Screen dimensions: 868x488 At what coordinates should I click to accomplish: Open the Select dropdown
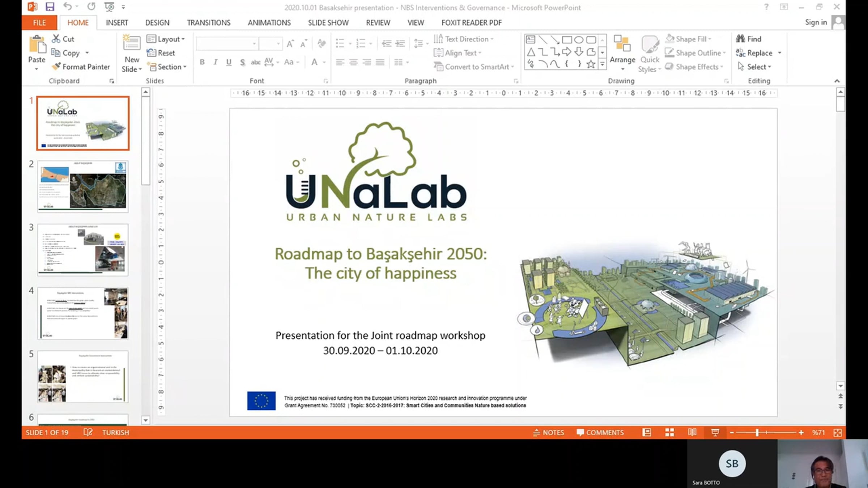pos(754,67)
